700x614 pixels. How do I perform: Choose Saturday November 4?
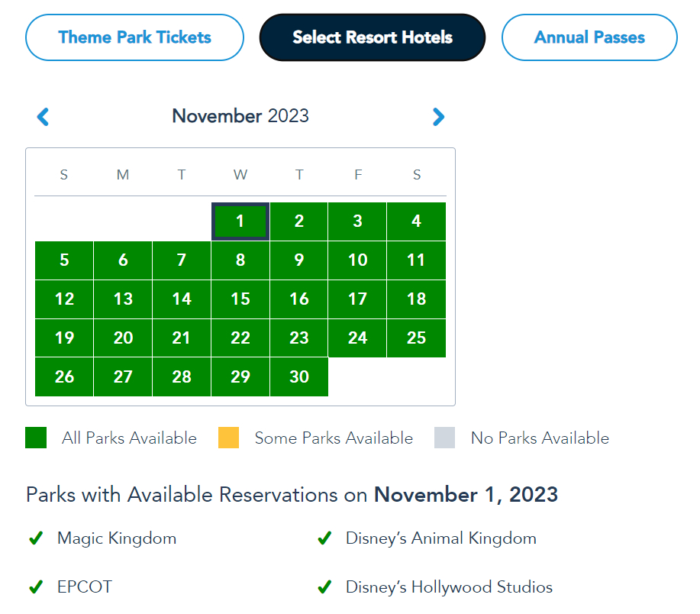click(x=416, y=221)
